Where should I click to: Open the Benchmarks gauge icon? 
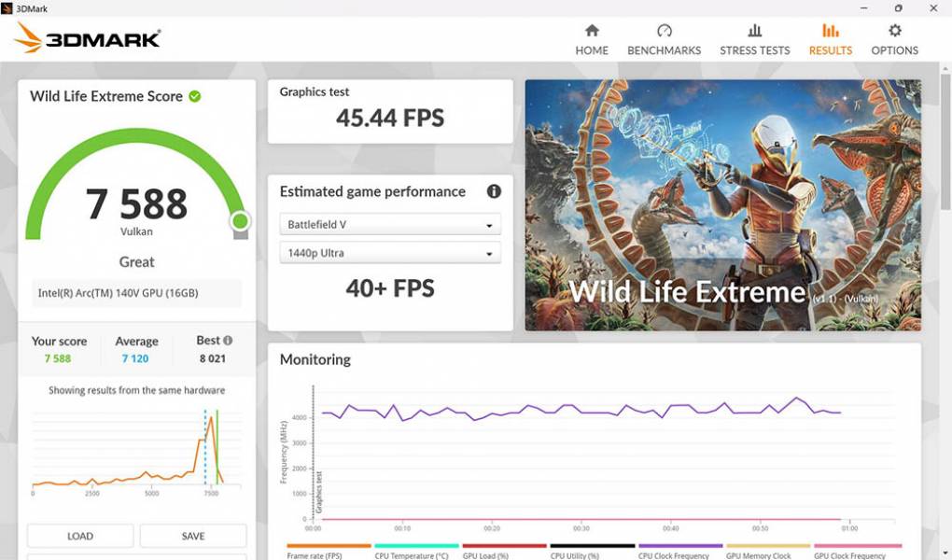[664, 31]
